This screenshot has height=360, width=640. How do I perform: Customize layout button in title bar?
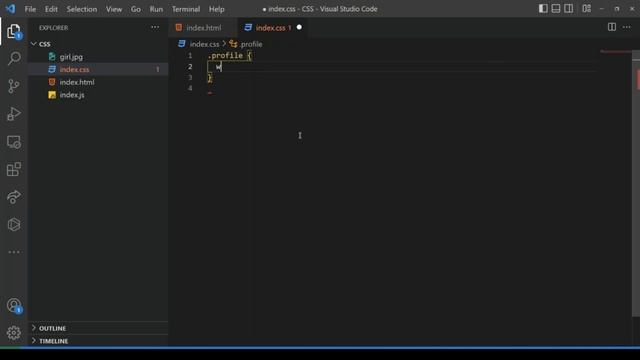click(x=587, y=9)
